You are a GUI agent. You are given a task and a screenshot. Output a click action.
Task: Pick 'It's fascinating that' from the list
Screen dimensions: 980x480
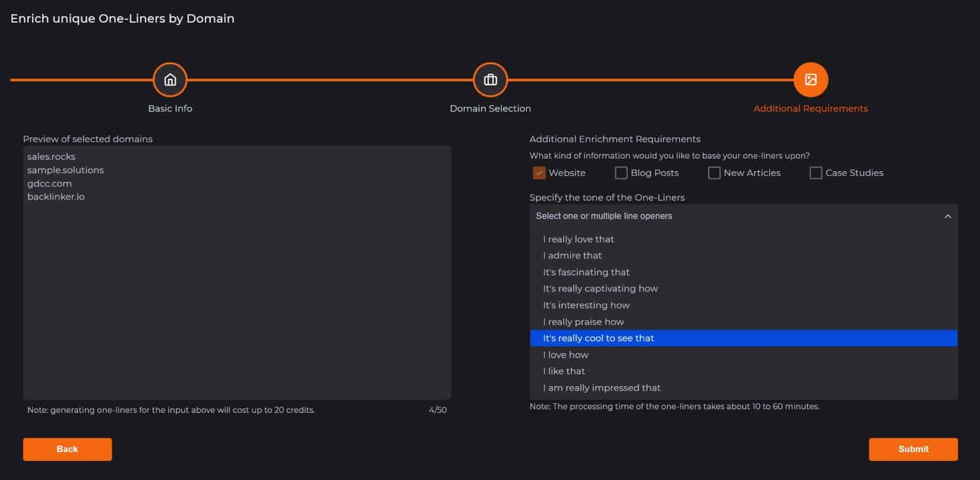pyautogui.click(x=586, y=272)
